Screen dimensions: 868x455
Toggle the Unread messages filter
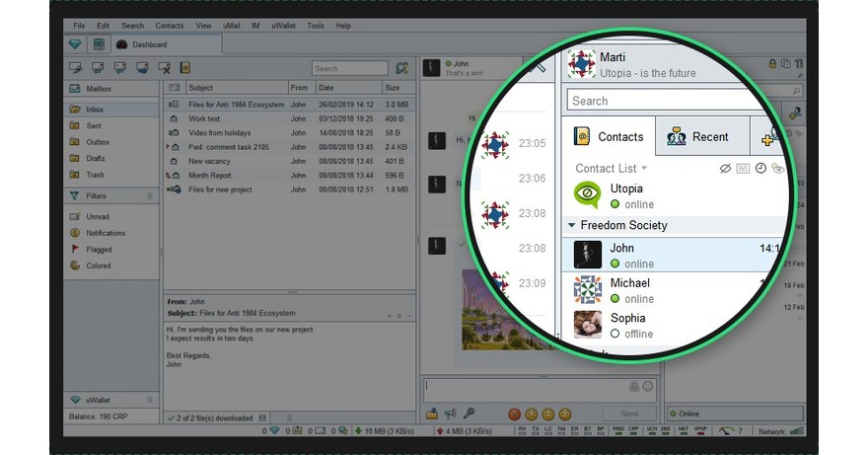coord(98,217)
